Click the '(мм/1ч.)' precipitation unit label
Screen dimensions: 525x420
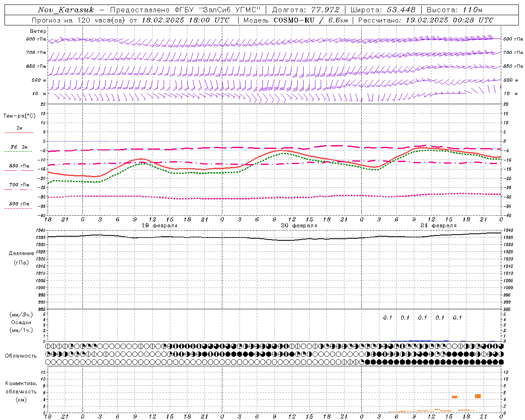click(21, 330)
